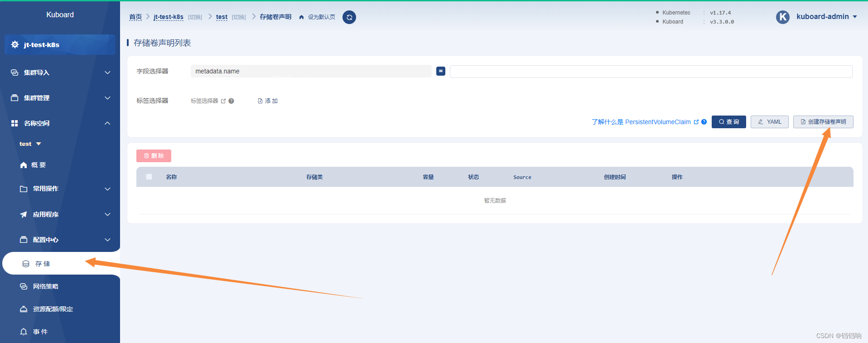This screenshot has height=343, width=868.
Task: Expand the 集群导入 menu chevron
Action: (107, 72)
